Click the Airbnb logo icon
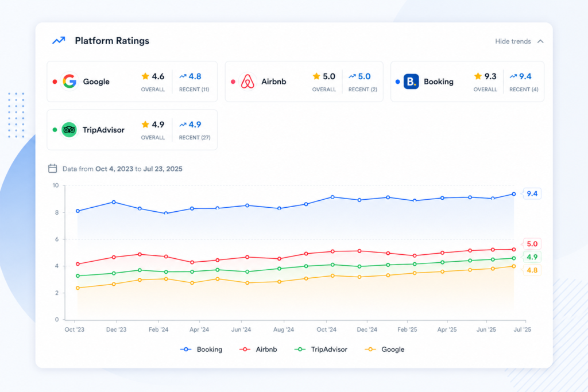The width and height of the screenshot is (588, 392). tap(247, 81)
